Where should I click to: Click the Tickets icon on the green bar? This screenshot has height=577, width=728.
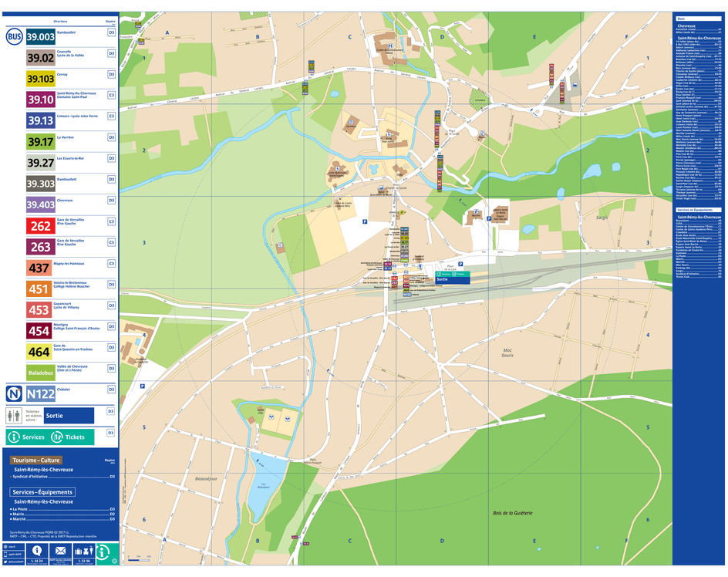56,437
